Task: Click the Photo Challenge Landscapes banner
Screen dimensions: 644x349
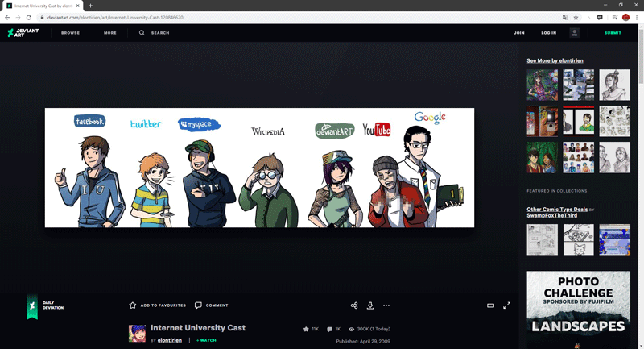Action: [x=578, y=310]
